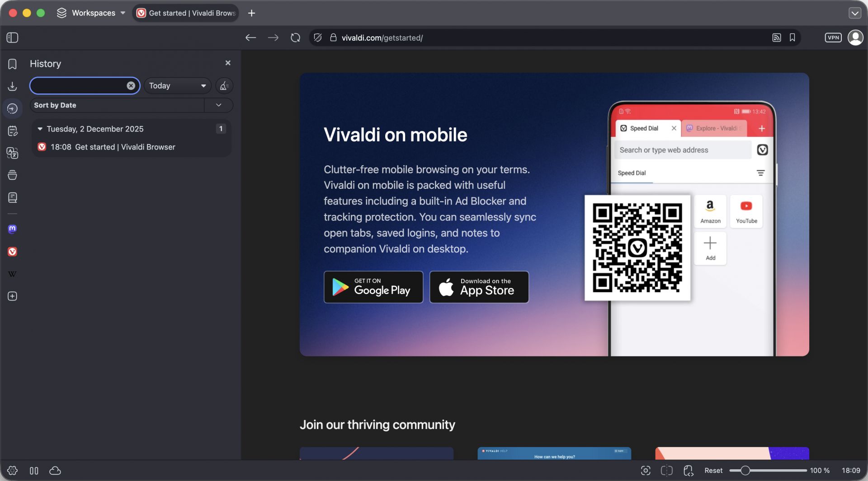Toggle the VPN button
868x481 pixels.
833,38
